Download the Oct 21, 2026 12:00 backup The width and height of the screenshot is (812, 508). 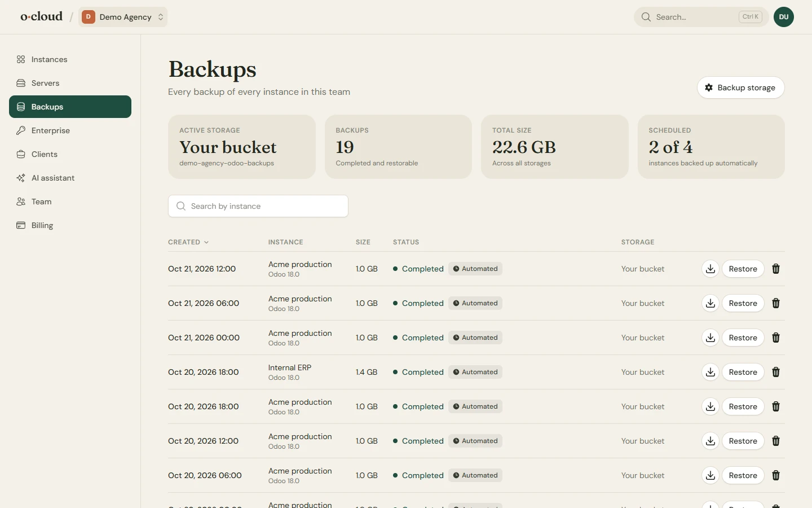[x=710, y=269]
